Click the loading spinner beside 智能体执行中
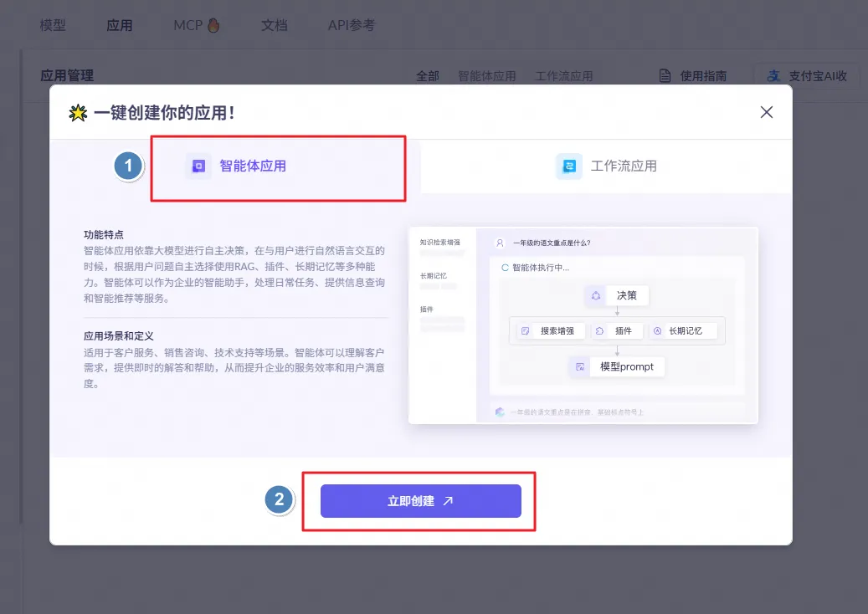The image size is (868, 614). [505, 268]
